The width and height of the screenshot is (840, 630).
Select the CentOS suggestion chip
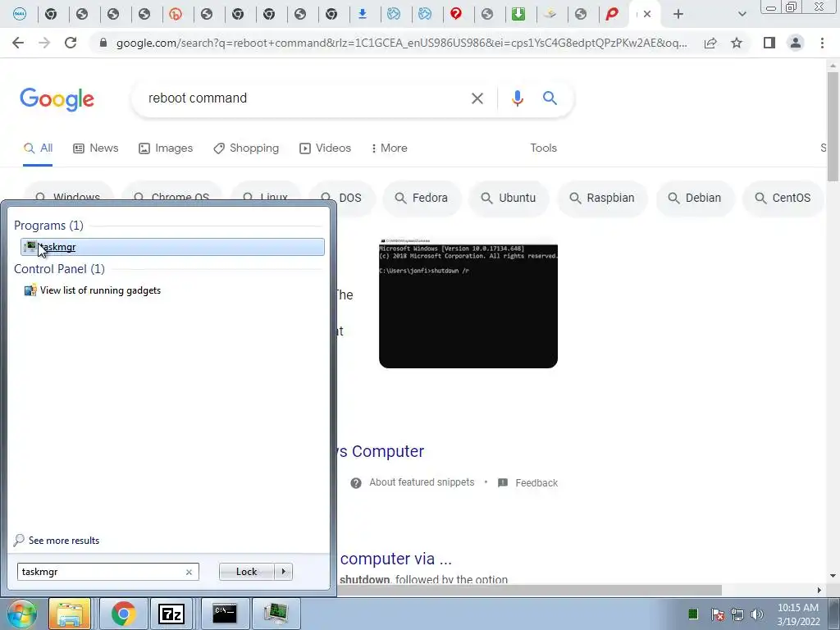[x=783, y=198]
